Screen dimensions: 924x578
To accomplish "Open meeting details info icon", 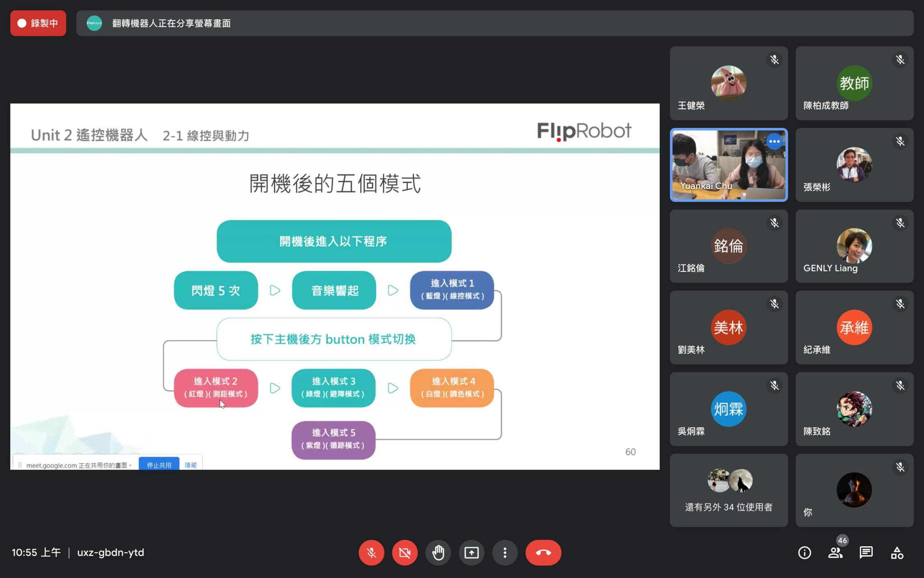I will 804,552.
